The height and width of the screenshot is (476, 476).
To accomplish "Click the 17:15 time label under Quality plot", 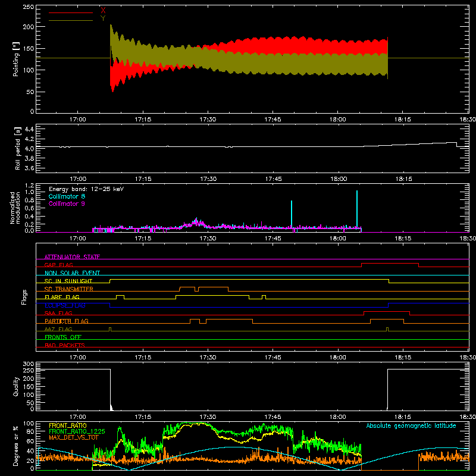I will pos(143,417).
